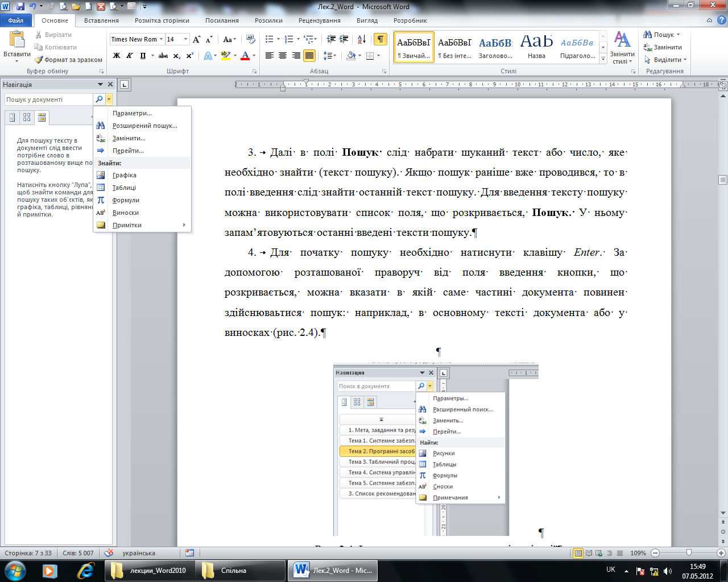Switch to search results tab in Navigation pane
The image size is (728, 582).
click(42, 117)
